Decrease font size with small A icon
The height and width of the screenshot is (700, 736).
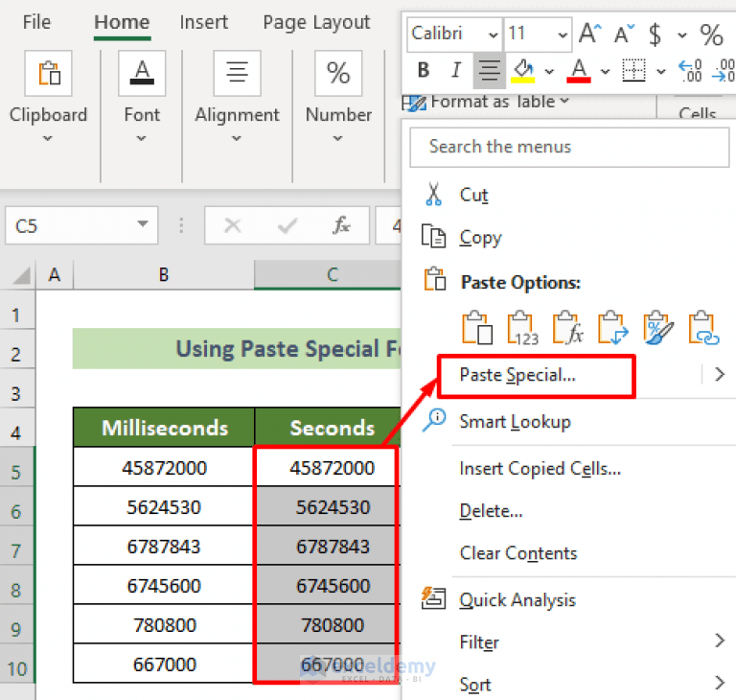(x=624, y=34)
